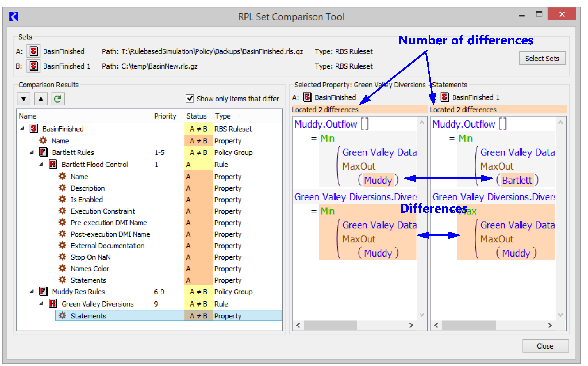Click the green refresh comparison icon
Screen dimensions: 588x366
coord(58,99)
